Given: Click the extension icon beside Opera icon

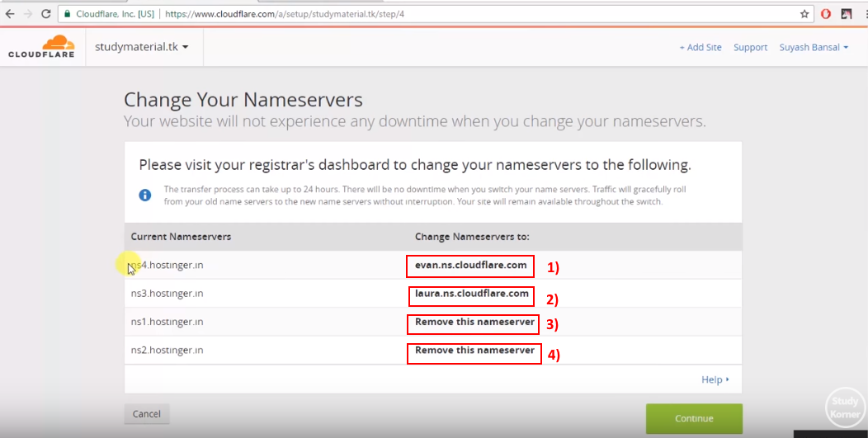Looking at the screenshot, I should pos(846,14).
